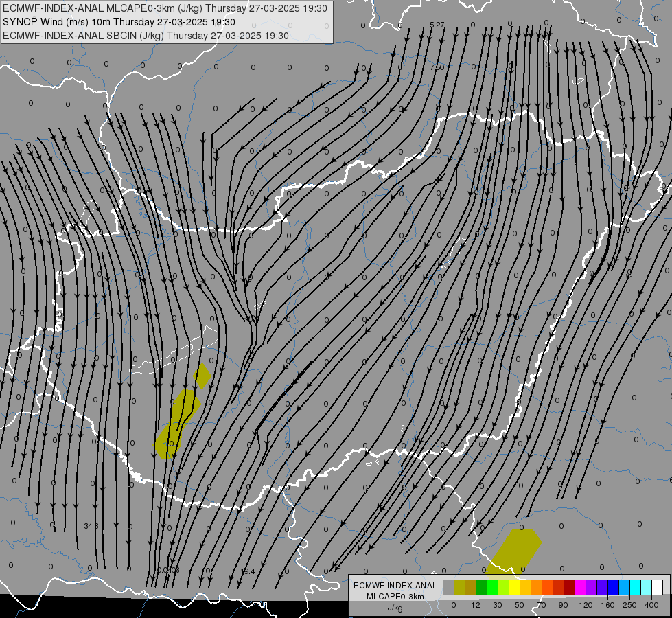672x618 pixels.
Task: Click the magenta legend swatch
Action: 580,588
